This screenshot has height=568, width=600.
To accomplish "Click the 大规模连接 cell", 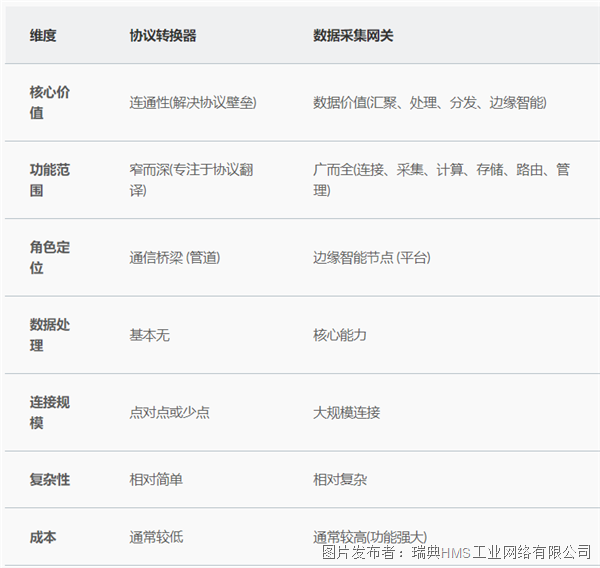I will click(346, 413).
